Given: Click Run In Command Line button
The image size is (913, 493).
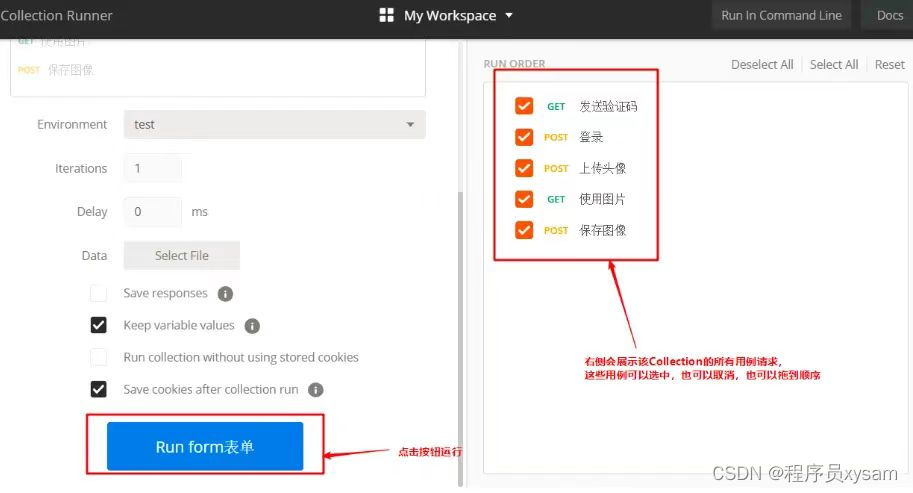Looking at the screenshot, I should [781, 16].
